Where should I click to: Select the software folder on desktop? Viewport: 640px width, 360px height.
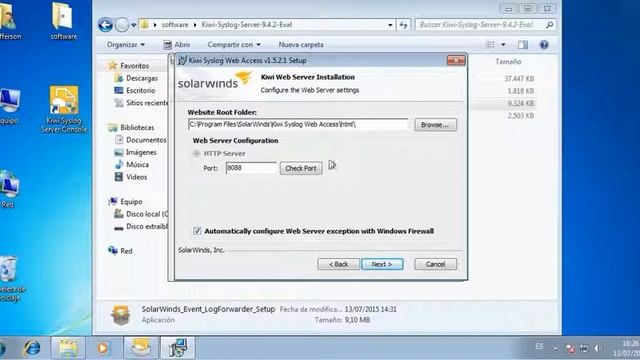[64, 21]
